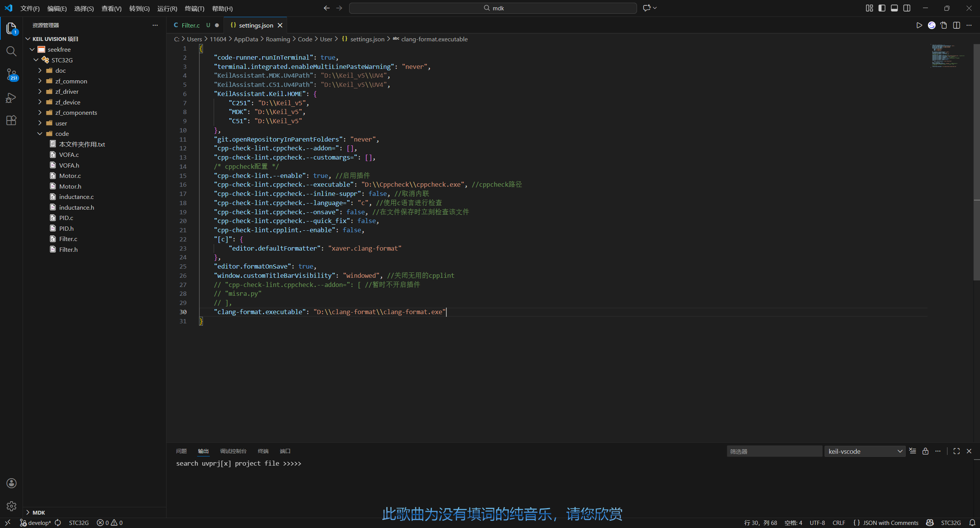Change the CRLF line ending setting
The image size is (980, 528).
click(839, 523)
